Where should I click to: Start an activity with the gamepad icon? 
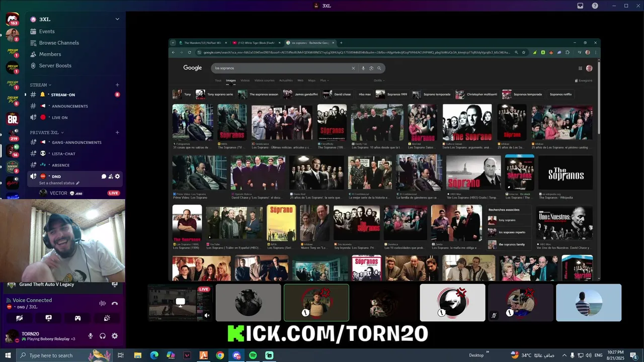[77, 318]
